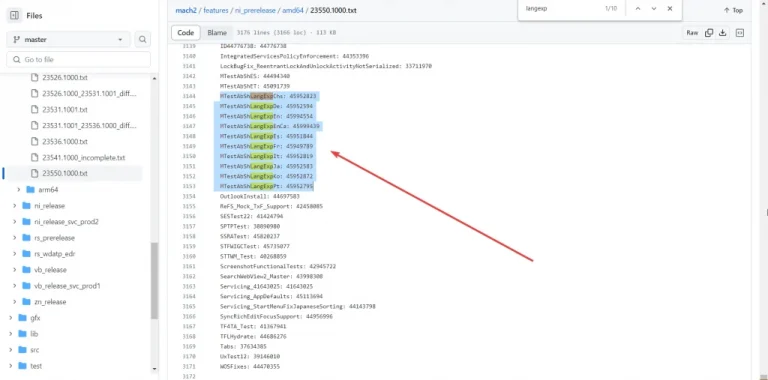
Task: Click the Raw button
Action: click(692, 33)
